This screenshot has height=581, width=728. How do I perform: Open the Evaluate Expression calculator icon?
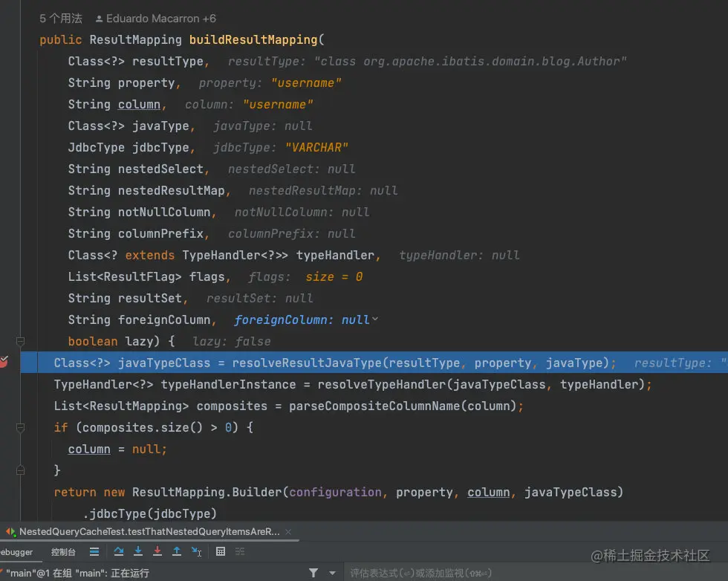221,551
